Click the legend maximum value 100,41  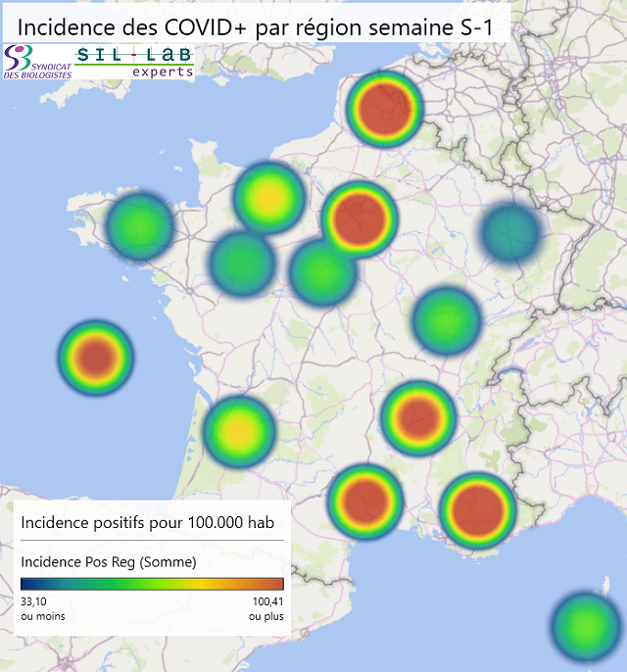click(x=267, y=601)
